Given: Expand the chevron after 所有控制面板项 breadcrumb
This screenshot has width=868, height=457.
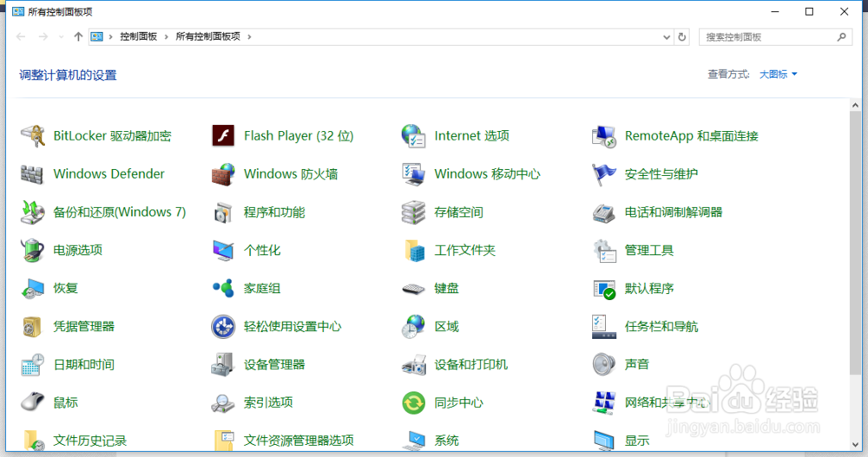Looking at the screenshot, I should 249,36.
